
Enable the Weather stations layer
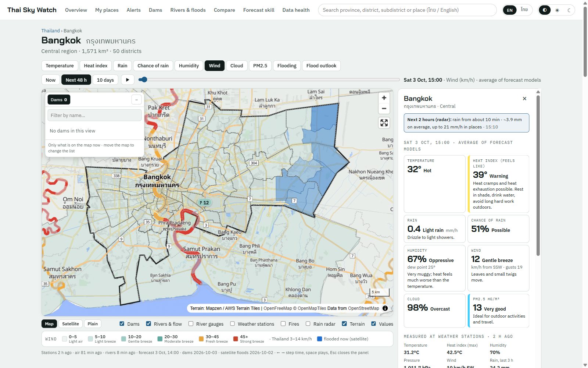[x=232, y=324]
